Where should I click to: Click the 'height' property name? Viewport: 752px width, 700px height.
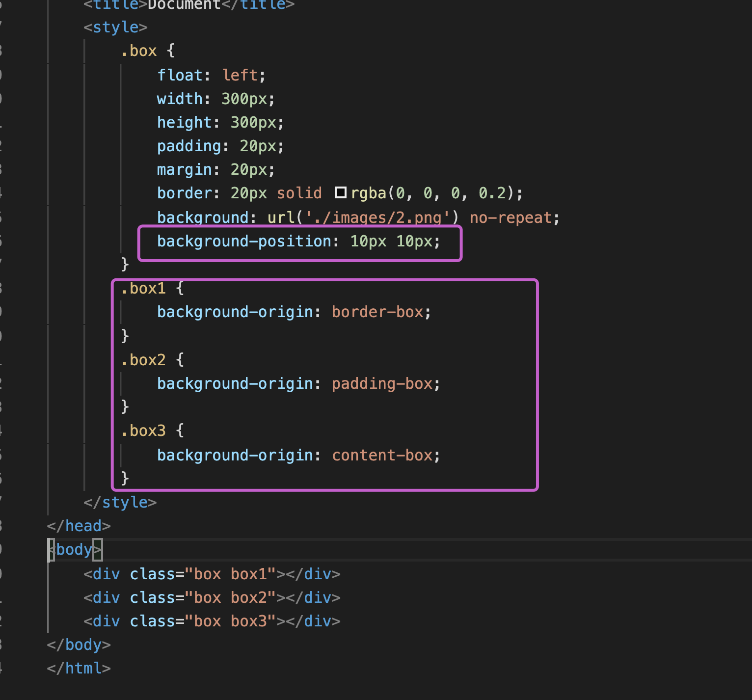[x=184, y=122]
